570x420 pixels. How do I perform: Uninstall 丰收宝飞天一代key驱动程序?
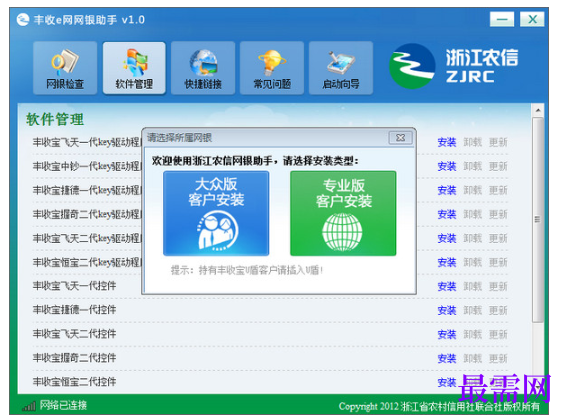point(472,142)
